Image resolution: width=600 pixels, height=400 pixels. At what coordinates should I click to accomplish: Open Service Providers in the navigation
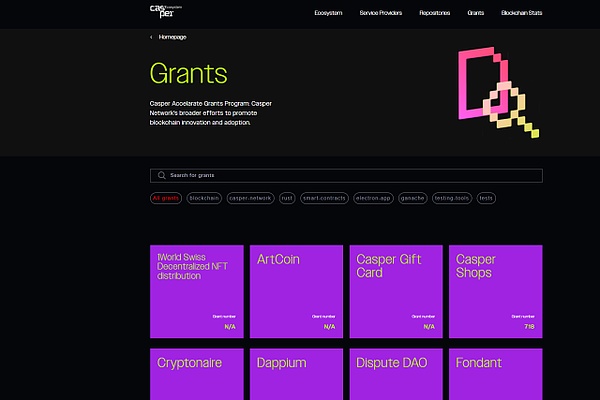tap(381, 13)
